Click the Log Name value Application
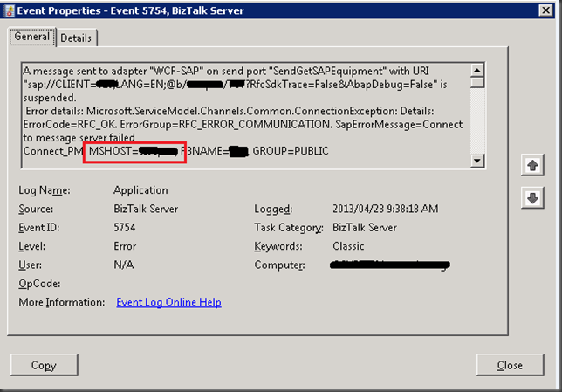Viewport: 562px width, 392px height. point(140,190)
